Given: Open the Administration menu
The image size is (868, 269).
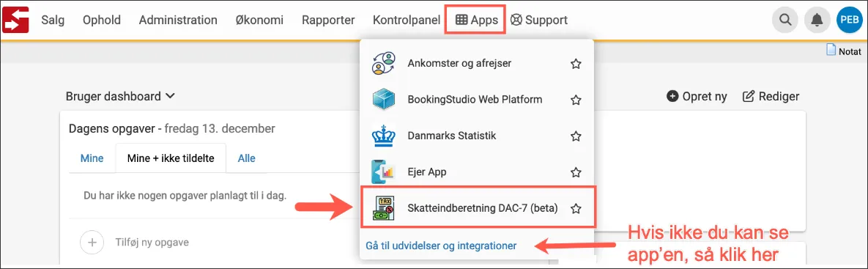Looking at the screenshot, I should coord(178,21).
